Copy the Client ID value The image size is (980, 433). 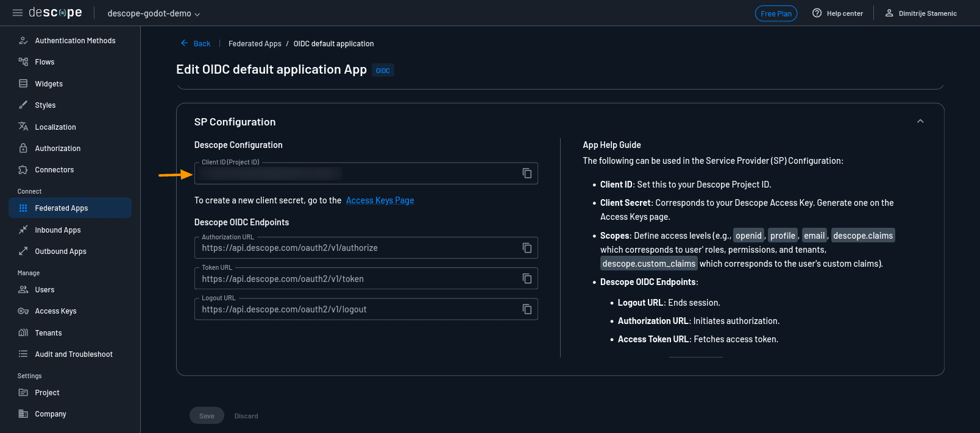coord(527,174)
